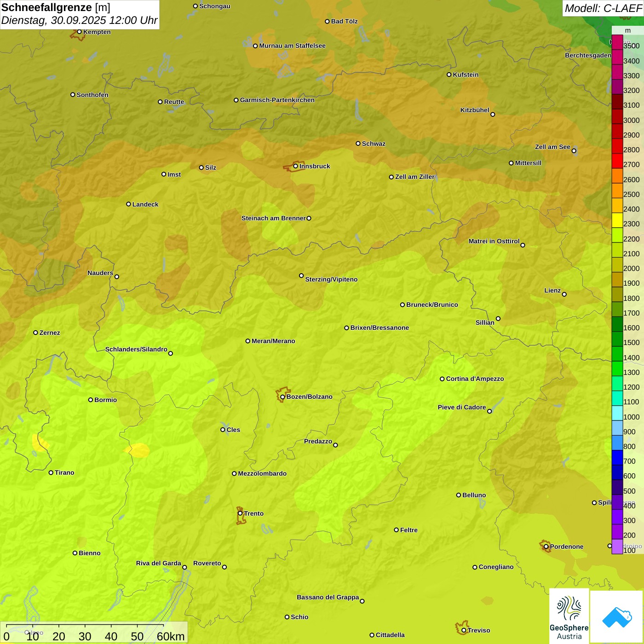
Task: Click the Landeck location dot
Action: (129, 204)
